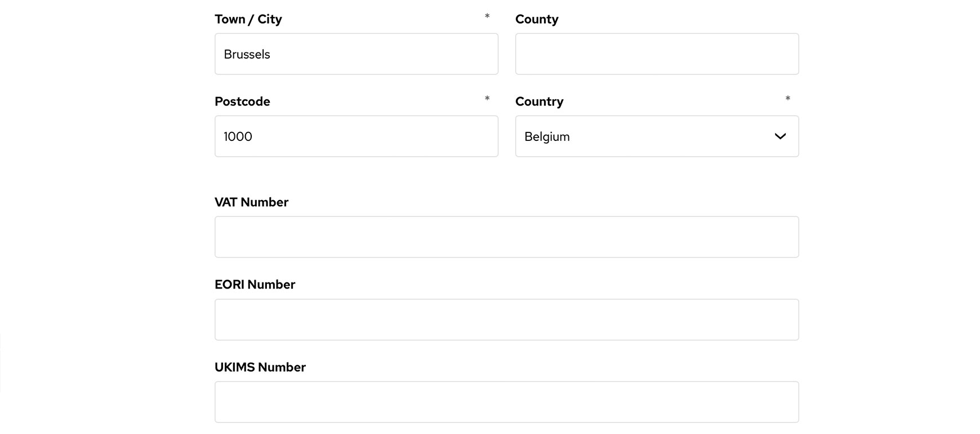980x434 pixels.
Task: Click the Town / City label
Action: pos(248,19)
